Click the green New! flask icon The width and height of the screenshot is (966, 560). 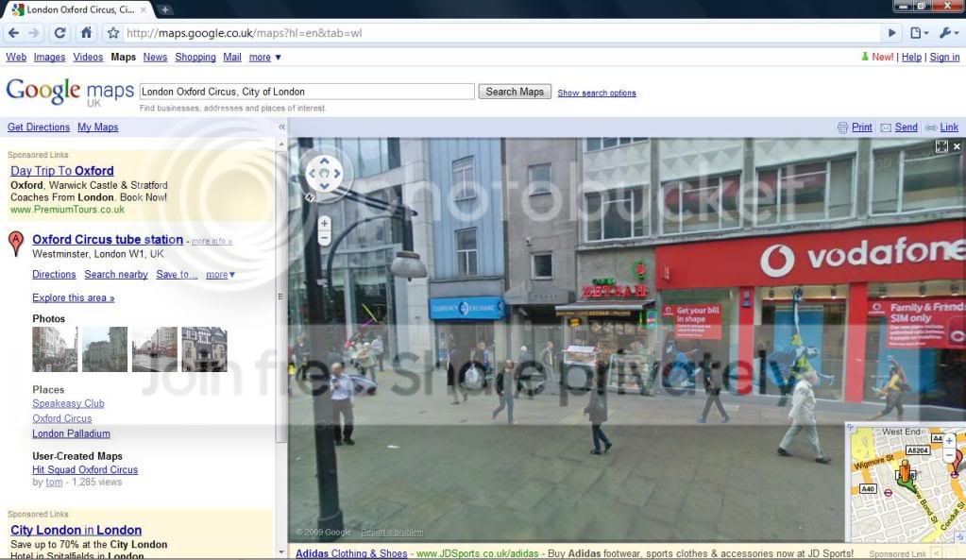[865, 57]
